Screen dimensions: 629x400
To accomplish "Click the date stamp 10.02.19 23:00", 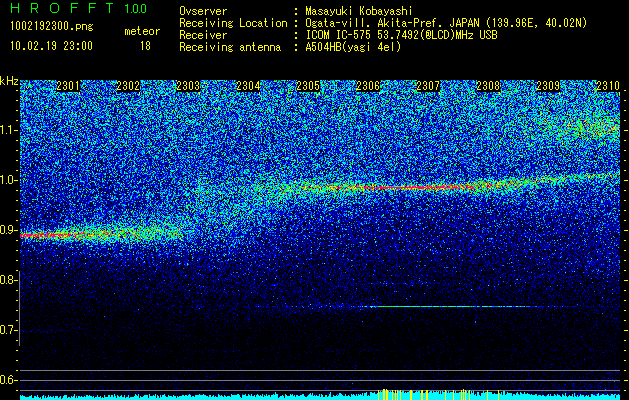I will tap(51, 46).
